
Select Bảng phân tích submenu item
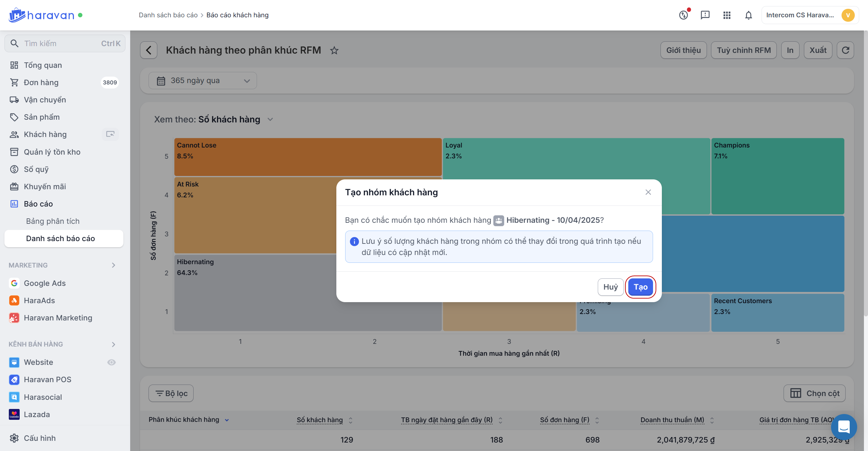(x=53, y=221)
